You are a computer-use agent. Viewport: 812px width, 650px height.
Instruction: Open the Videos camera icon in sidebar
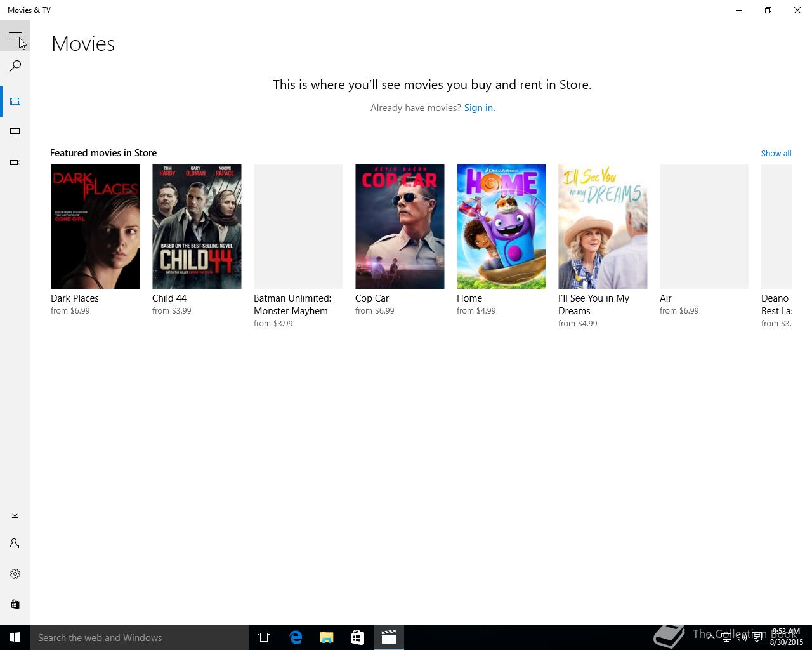click(x=15, y=162)
